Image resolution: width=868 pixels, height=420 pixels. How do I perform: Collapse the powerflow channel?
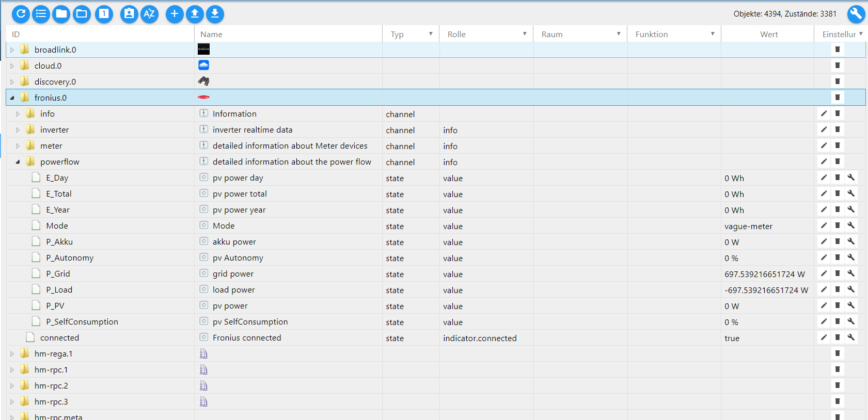18,162
